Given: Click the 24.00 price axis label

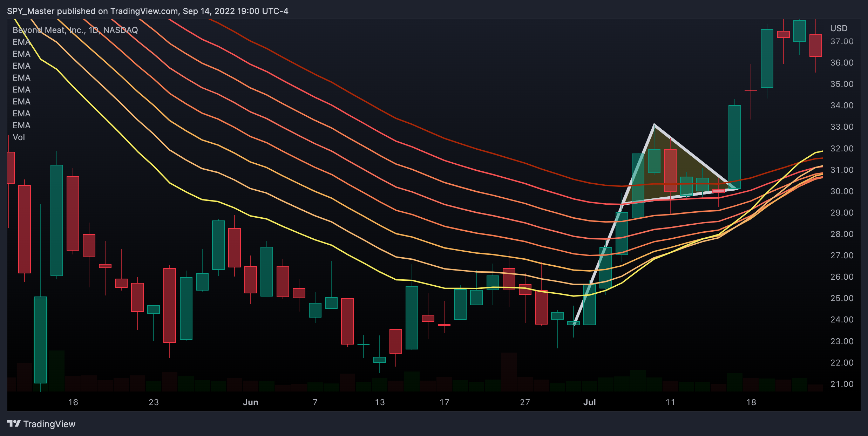Looking at the screenshot, I should pos(842,320).
